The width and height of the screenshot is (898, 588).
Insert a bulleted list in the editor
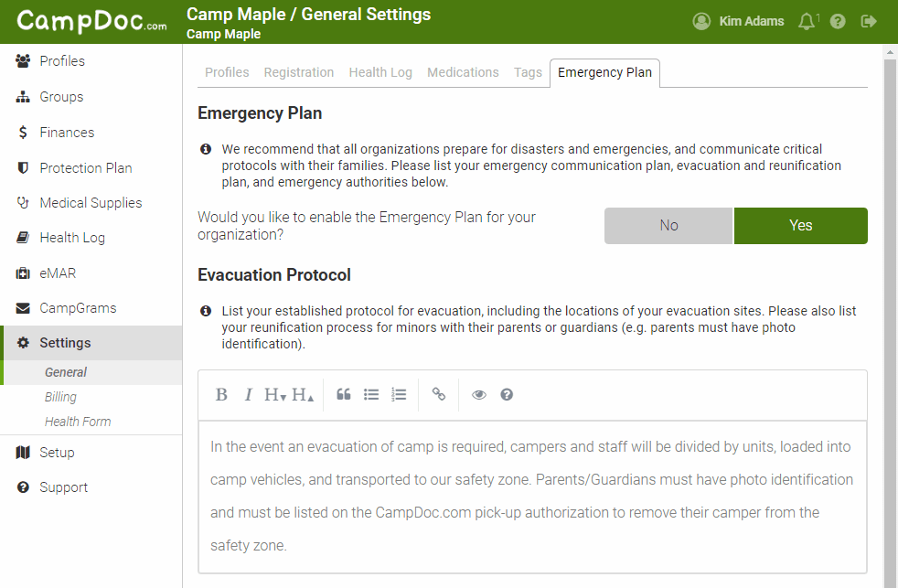coord(371,394)
